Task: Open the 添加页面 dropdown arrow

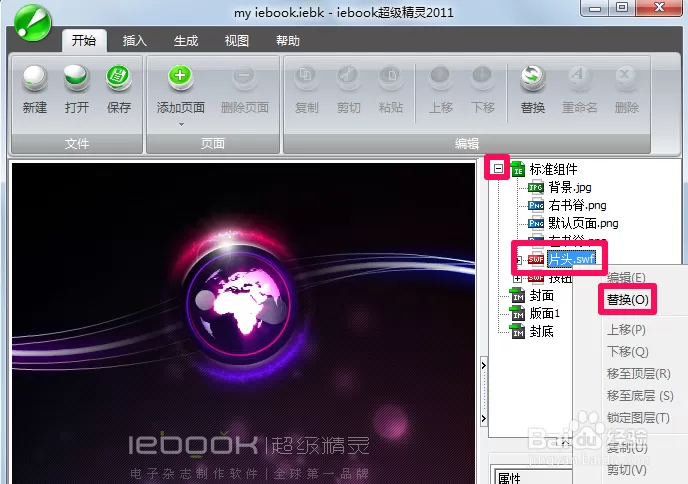Action: pos(181,125)
